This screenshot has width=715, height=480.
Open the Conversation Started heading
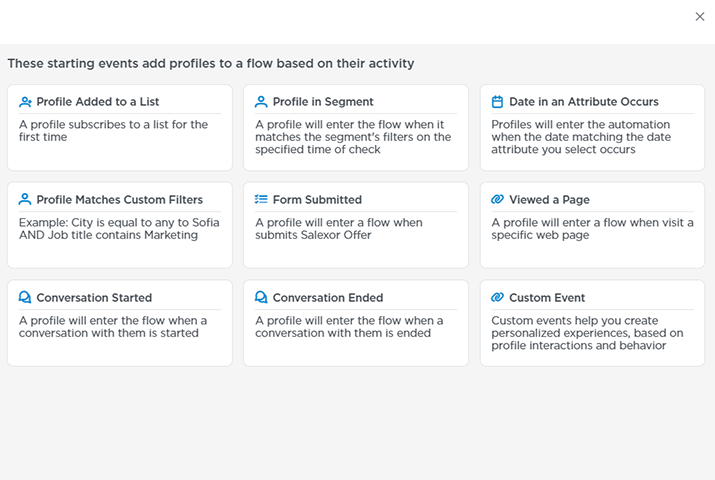94,298
